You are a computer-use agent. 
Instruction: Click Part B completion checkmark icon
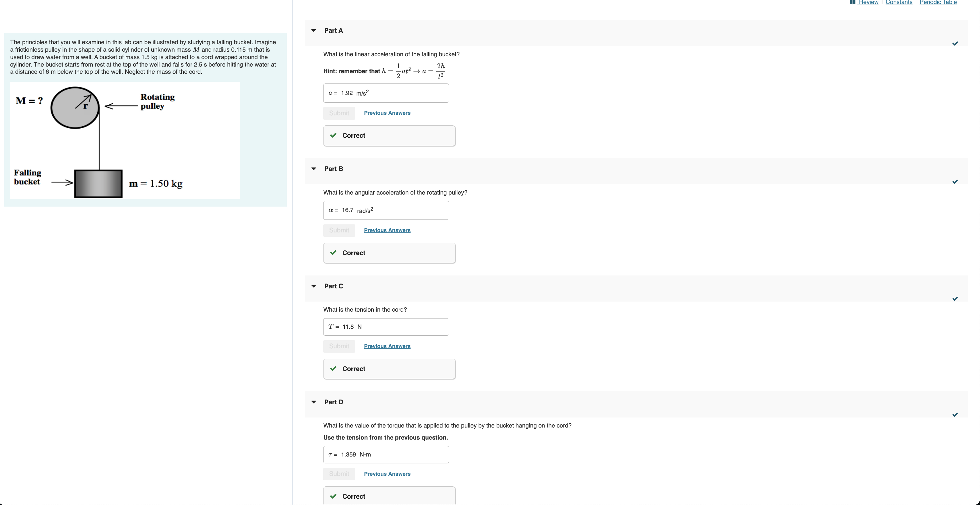(955, 182)
